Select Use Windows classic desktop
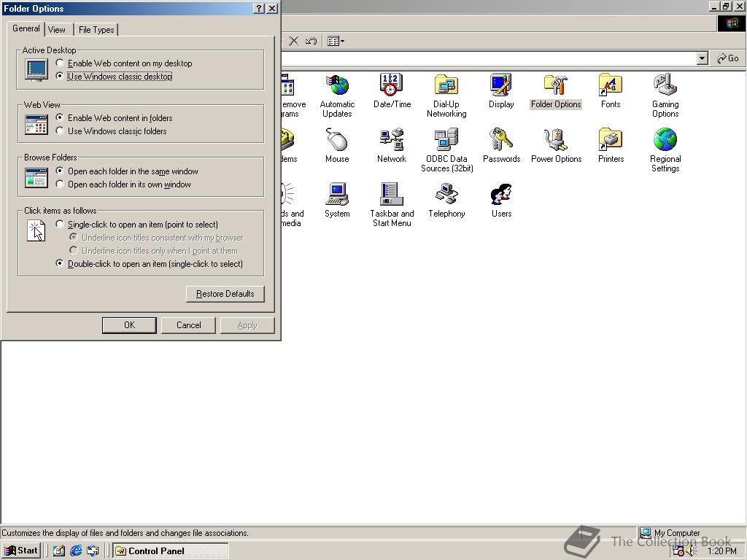This screenshot has height=560, width=747. (x=114, y=76)
